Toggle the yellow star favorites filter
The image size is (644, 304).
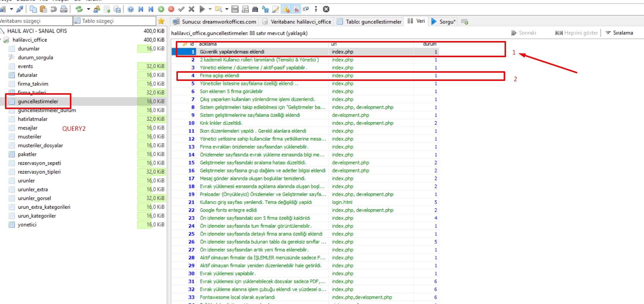click(161, 21)
